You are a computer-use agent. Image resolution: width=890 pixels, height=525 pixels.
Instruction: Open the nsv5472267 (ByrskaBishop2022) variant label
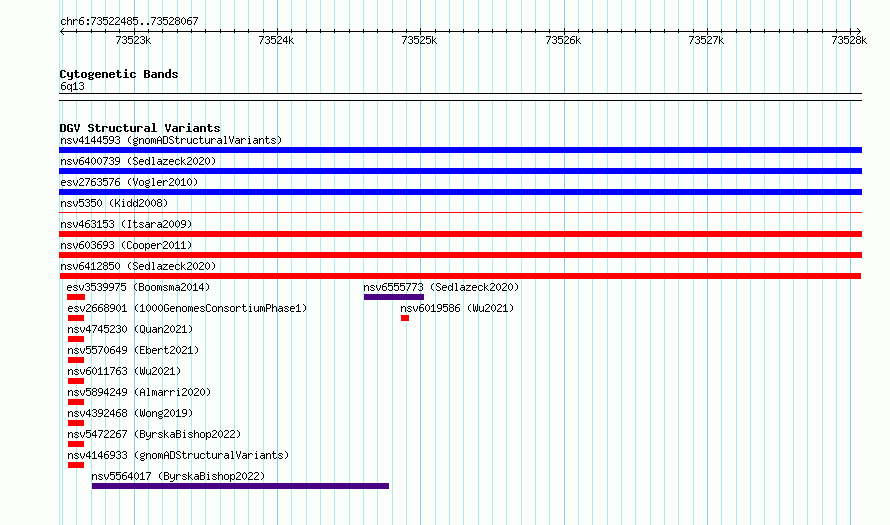coord(154,434)
